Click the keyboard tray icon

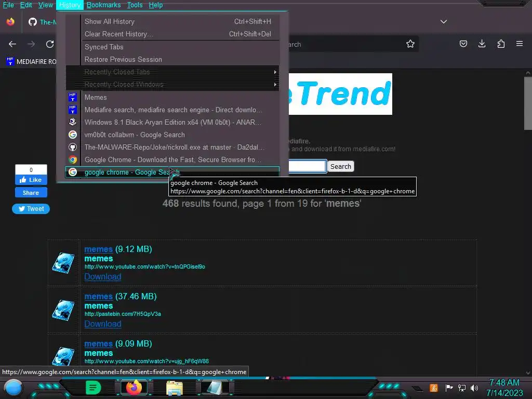point(418,389)
